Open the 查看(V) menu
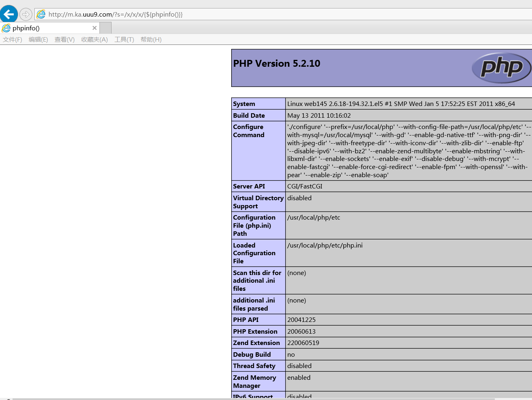 point(65,40)
